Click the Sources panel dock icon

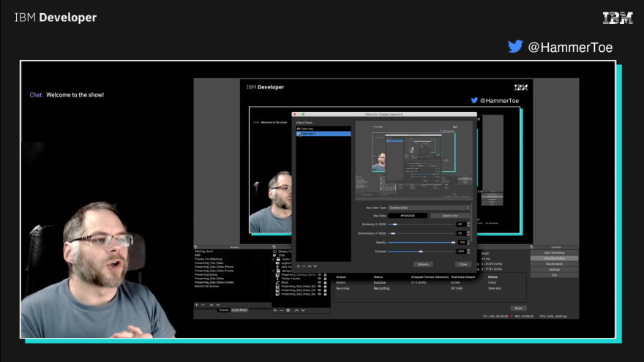(x=274, y=247)
